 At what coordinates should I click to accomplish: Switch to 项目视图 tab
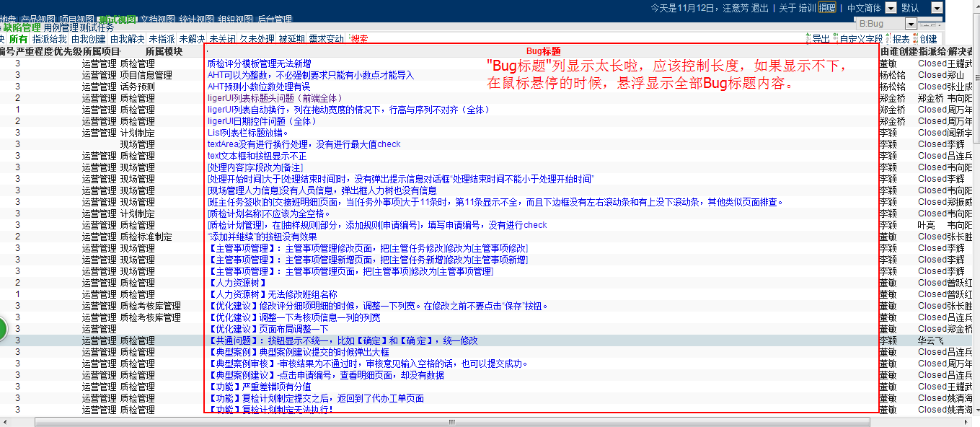[x=76, y=19]
